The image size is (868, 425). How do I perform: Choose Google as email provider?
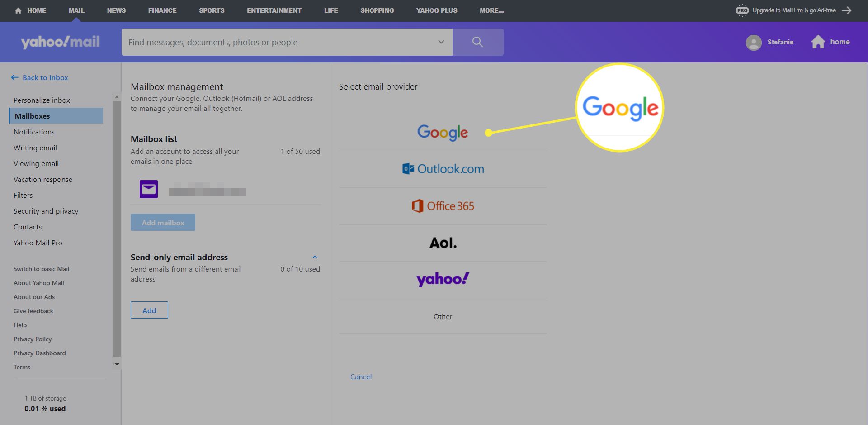pos(443,132)
